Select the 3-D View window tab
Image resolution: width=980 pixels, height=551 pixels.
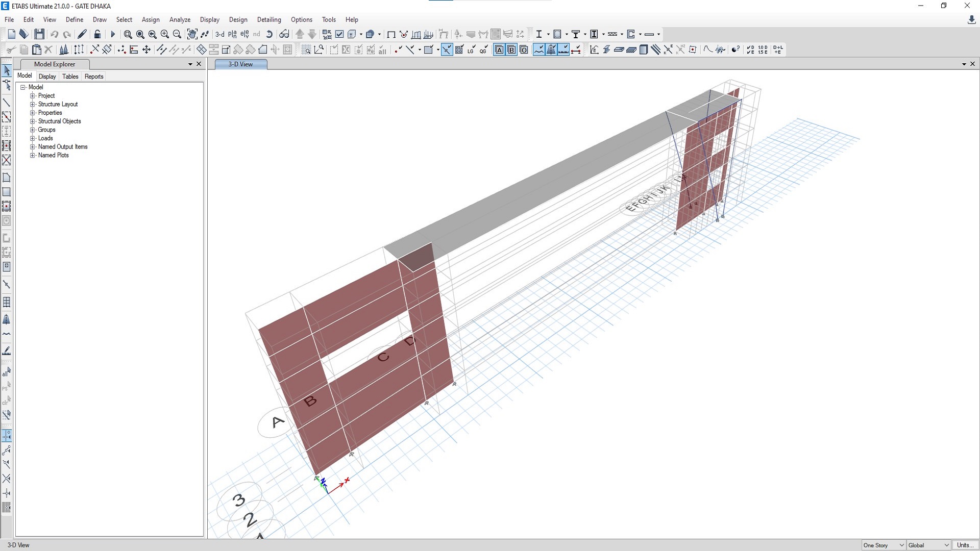(x=240, y=64)
